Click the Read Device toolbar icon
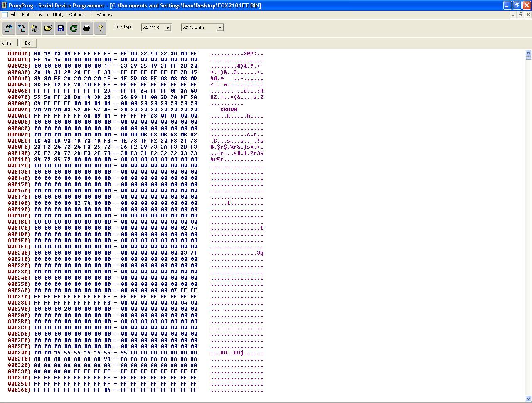The height and width of the screenshot is (403, 532). (9, 28)
